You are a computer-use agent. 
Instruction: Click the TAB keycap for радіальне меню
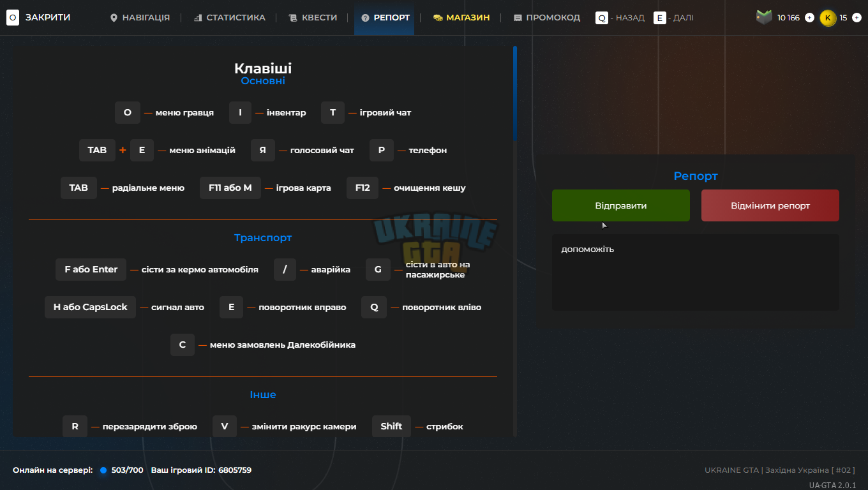click(79, 188)
